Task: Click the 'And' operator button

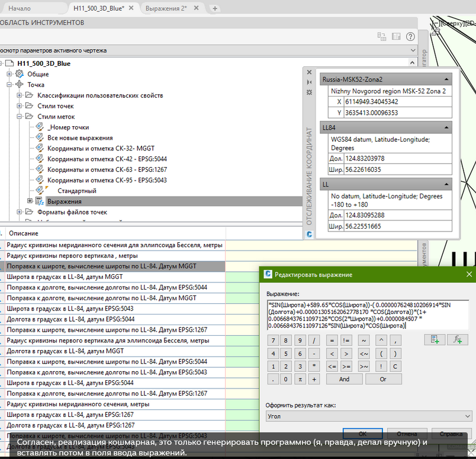Action: (x=344, y=379)
